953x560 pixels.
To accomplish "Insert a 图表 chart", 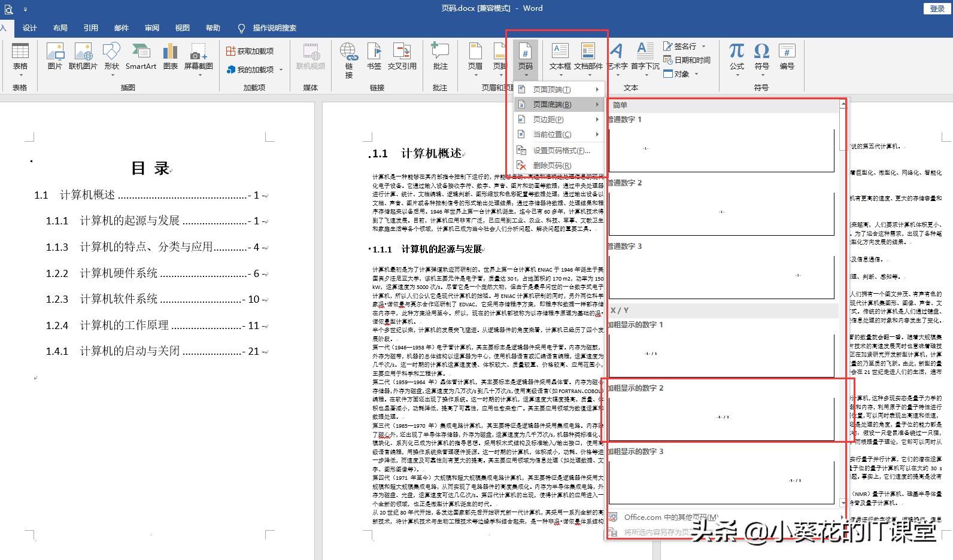I will click(x=171, y=57).
